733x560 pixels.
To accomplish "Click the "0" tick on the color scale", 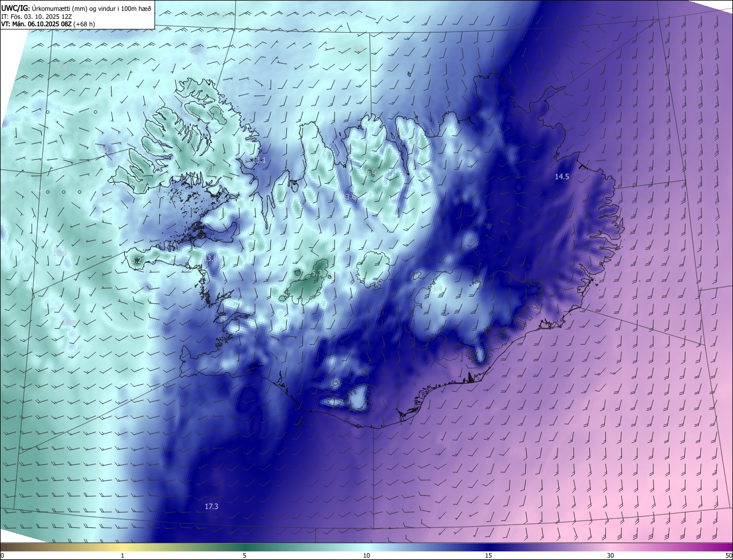I will (2, 555).
